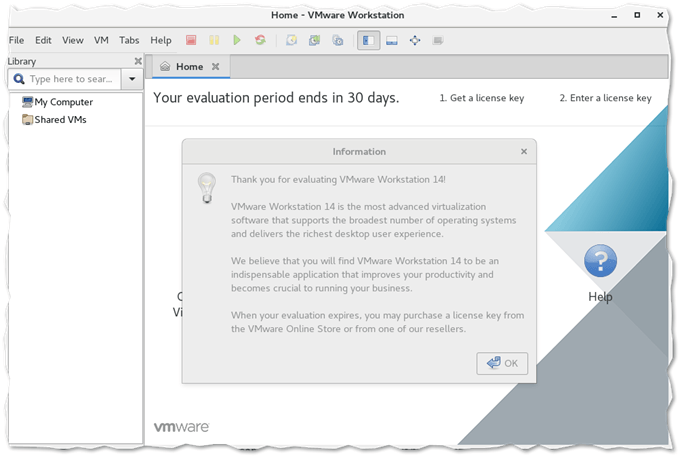
Task: Toggle the Show Library sidebar toolbar button
Action: click(369, 40)
